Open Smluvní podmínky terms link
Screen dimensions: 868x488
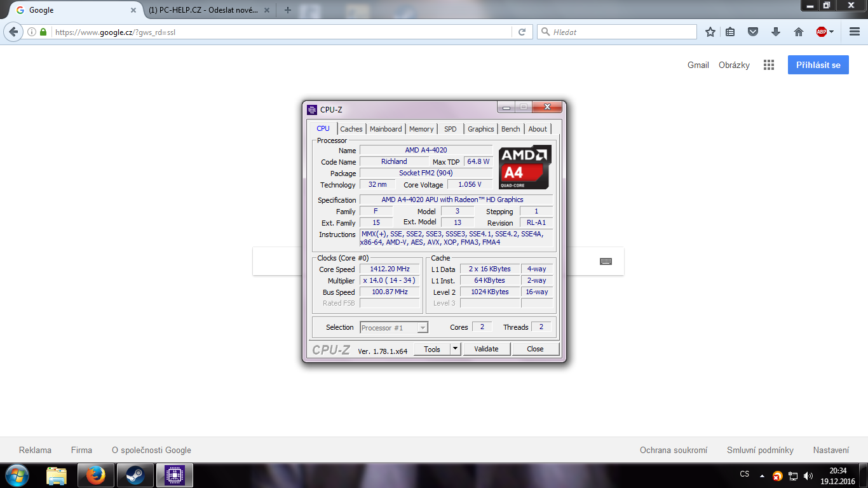[760, 450]
